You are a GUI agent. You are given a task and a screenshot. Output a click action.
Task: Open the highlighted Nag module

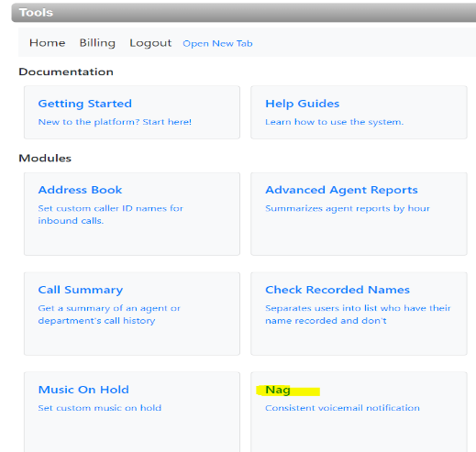278,390
